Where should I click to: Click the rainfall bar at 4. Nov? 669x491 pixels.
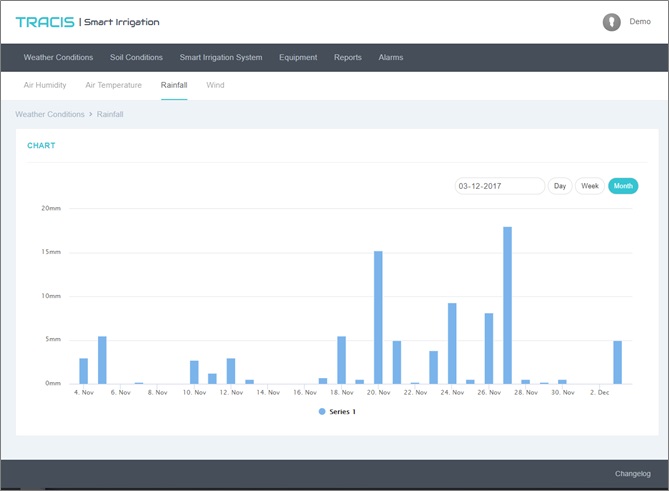coord(84,371)
